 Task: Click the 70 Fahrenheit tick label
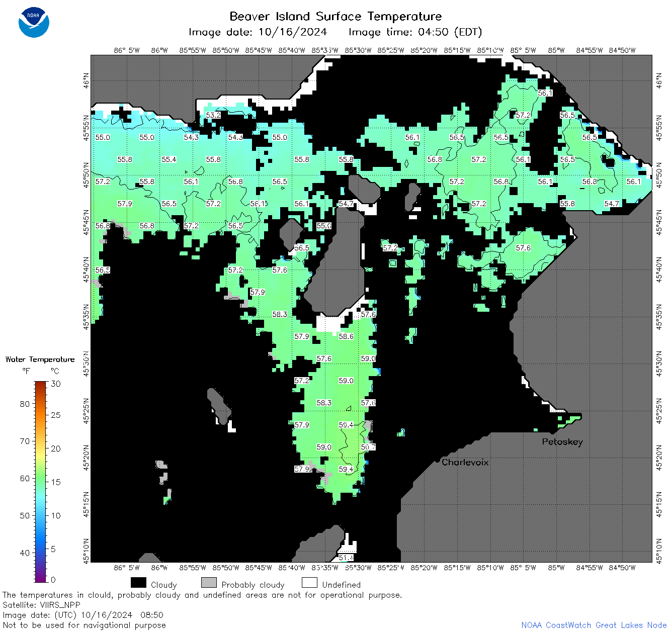pos(25,441)
